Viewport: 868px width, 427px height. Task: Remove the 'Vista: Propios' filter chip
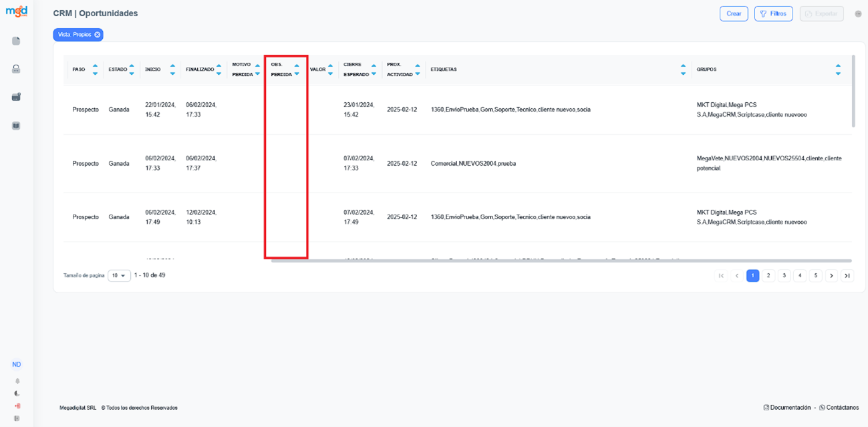(98, 35)
